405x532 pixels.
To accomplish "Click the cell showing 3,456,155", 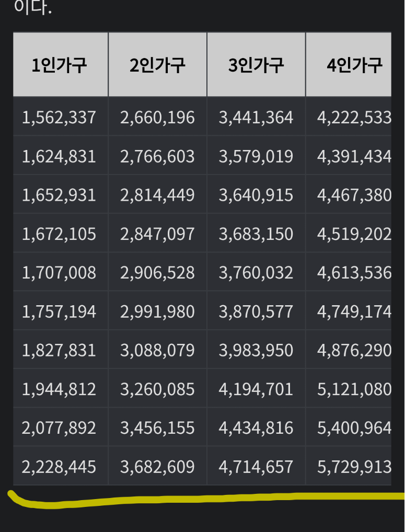I will pos(157,427).
